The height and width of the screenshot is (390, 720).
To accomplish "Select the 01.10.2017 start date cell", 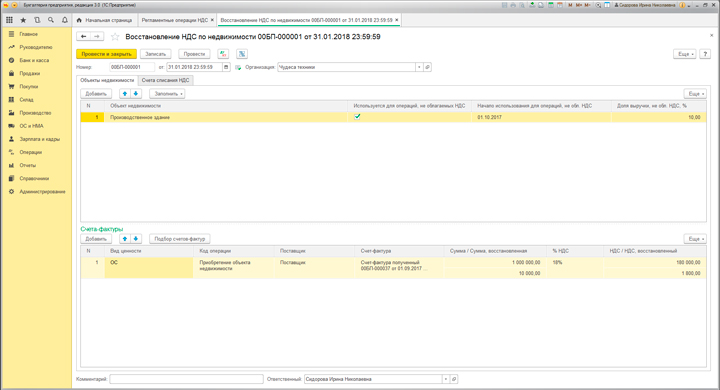I will [541, 117].
